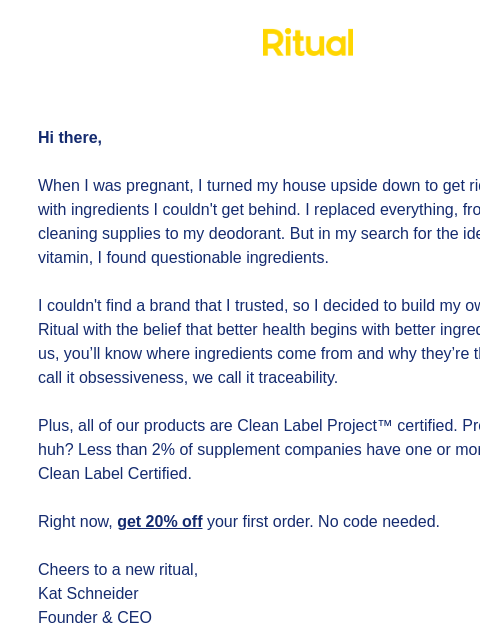
Task: Click 'we call it traceability' text
Action: click(x=265, y=378)
